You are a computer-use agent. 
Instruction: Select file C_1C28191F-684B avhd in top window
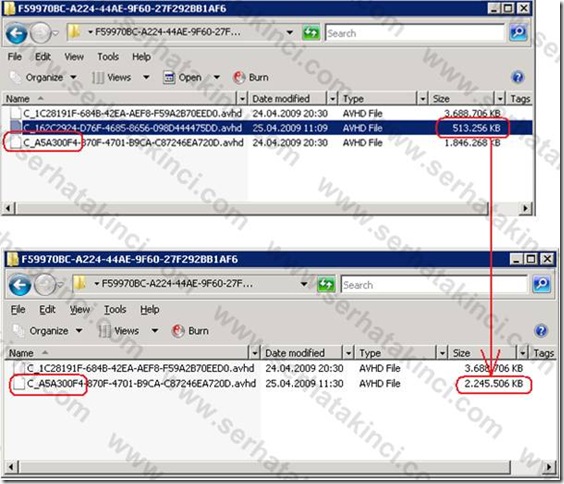click(x=132, y=114)
